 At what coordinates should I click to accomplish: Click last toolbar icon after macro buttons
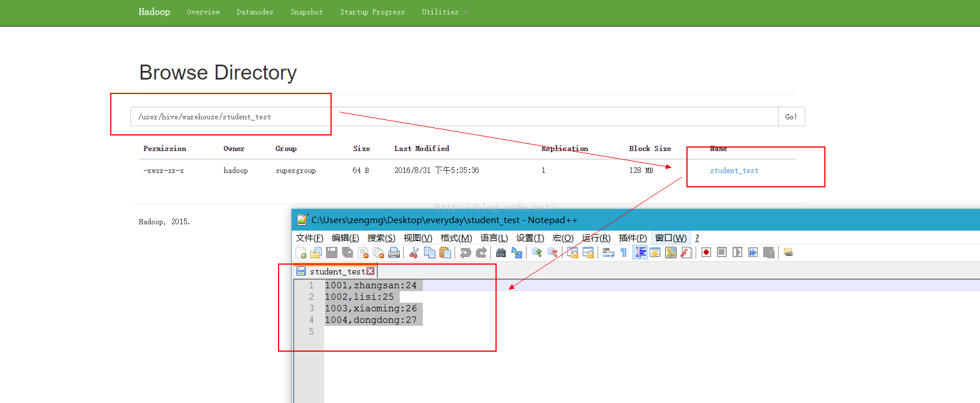[x=788, y=253]
